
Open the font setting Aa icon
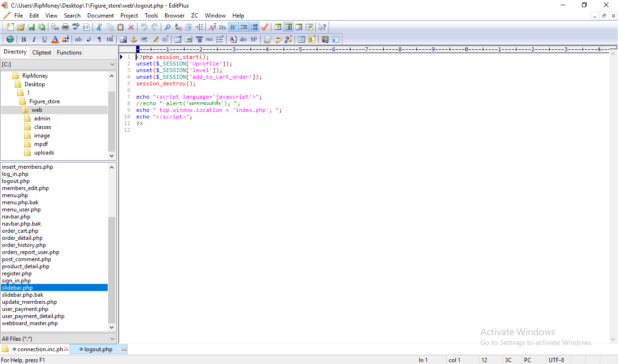tap(212, 27)
